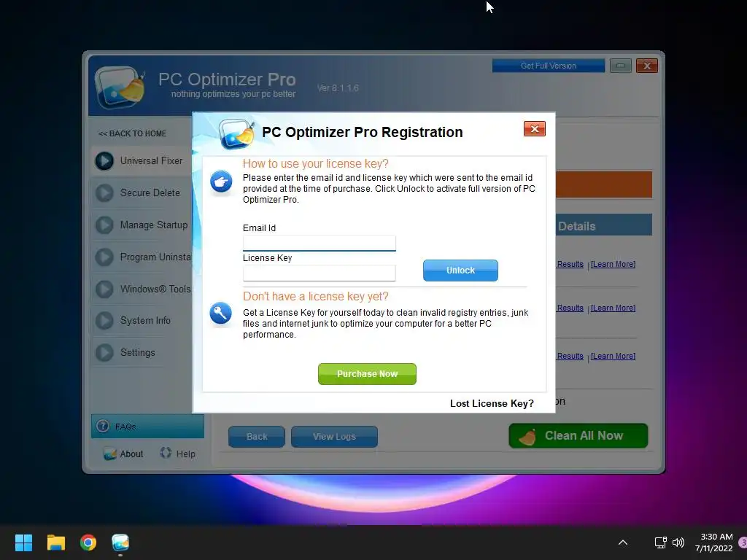Minimize the PC Optimizer Pro main window

pos(620,66)
